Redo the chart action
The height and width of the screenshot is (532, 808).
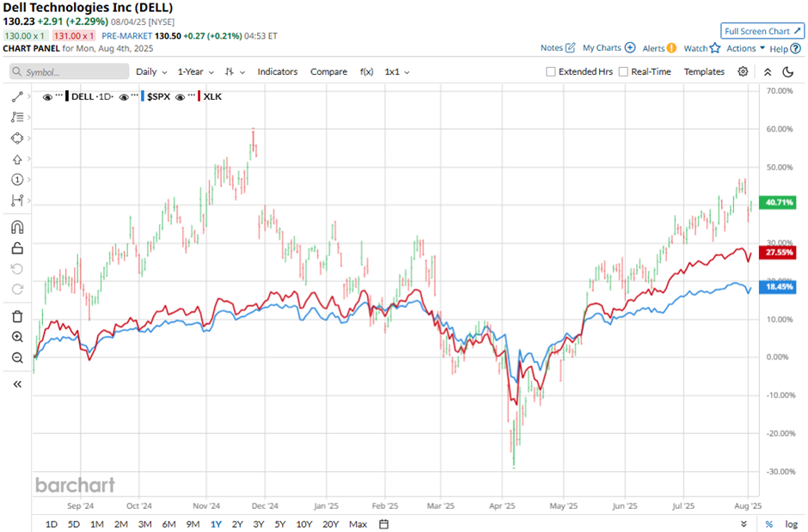(x=17, y=290)
